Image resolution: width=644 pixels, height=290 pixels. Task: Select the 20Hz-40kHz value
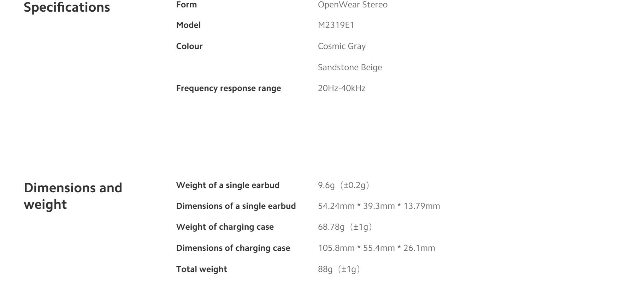(342, 88)
